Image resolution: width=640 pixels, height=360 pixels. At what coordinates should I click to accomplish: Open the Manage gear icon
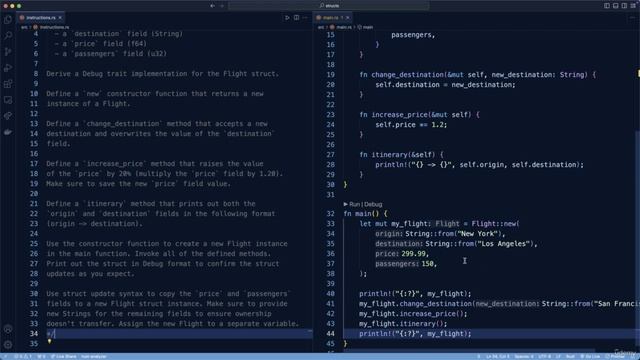click(x=8, y=345)
